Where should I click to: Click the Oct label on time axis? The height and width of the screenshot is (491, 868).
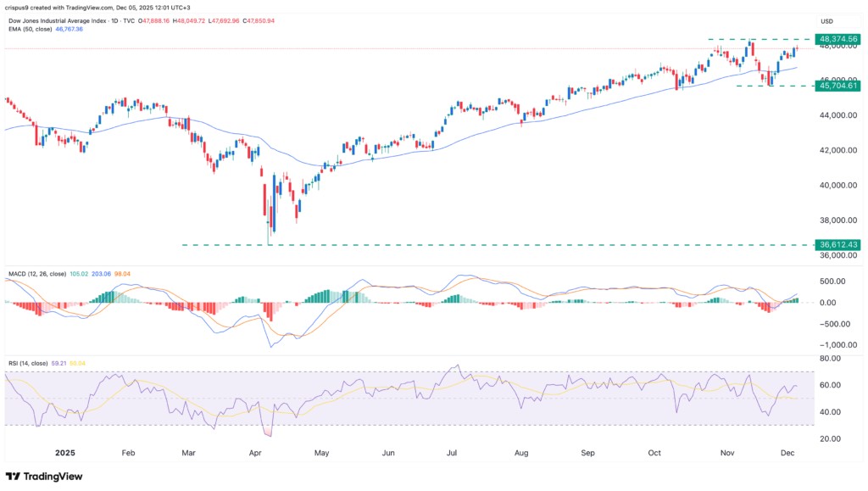click(654, 453)
